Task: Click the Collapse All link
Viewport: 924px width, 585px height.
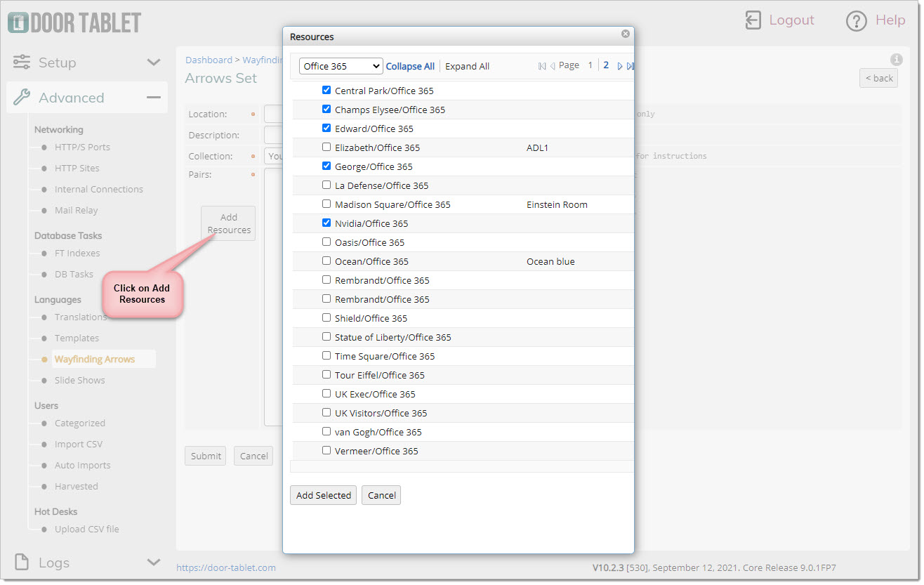Action: pos(410,66)
